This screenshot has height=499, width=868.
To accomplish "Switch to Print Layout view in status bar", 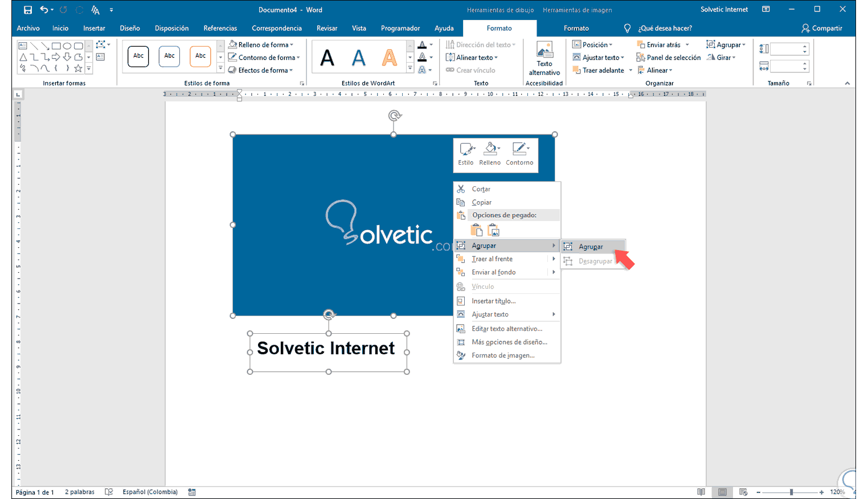I will (722, 492).
